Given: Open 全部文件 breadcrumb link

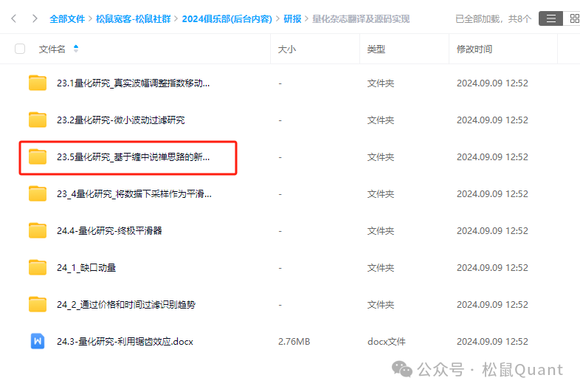Looking at the screenshot, I should tap(67, 19).
